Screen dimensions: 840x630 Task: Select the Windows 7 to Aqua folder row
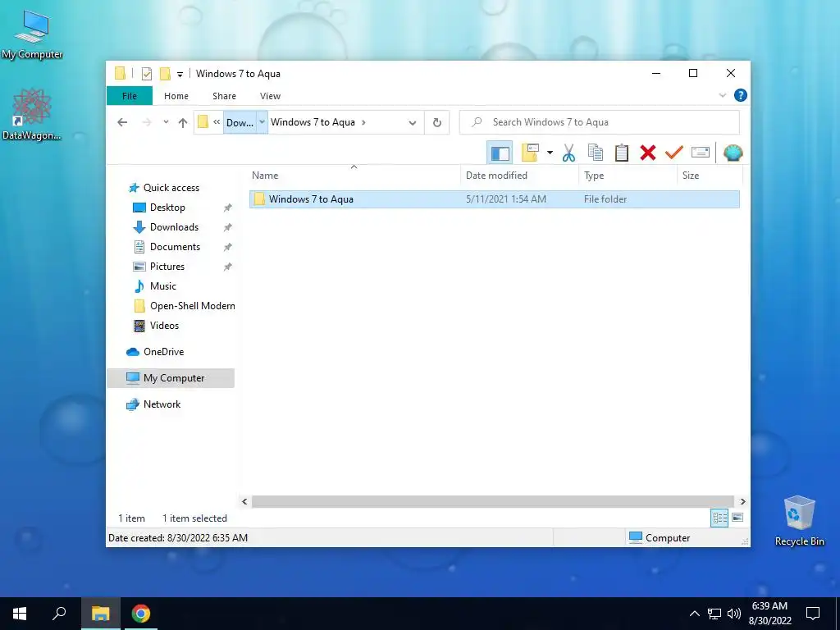coord(495,199)
